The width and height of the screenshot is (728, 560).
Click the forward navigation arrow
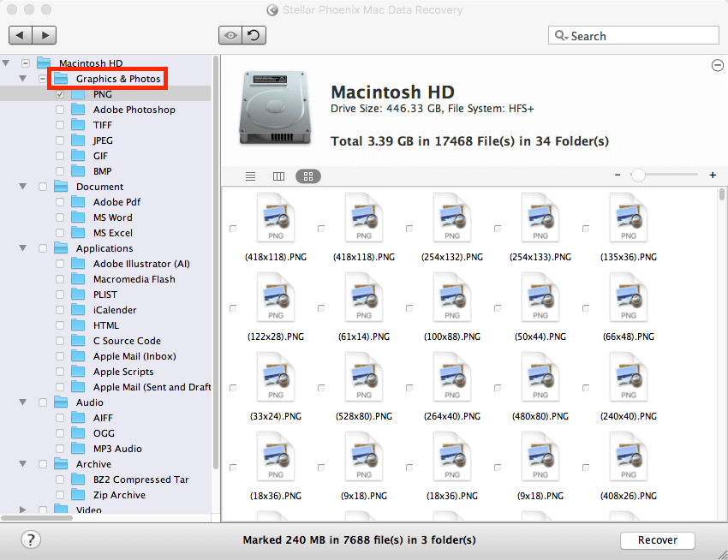(x=45, y=35)
